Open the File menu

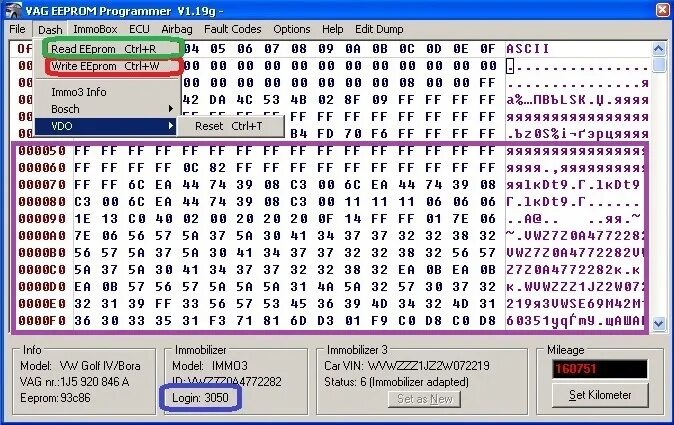tap(17, 29)
